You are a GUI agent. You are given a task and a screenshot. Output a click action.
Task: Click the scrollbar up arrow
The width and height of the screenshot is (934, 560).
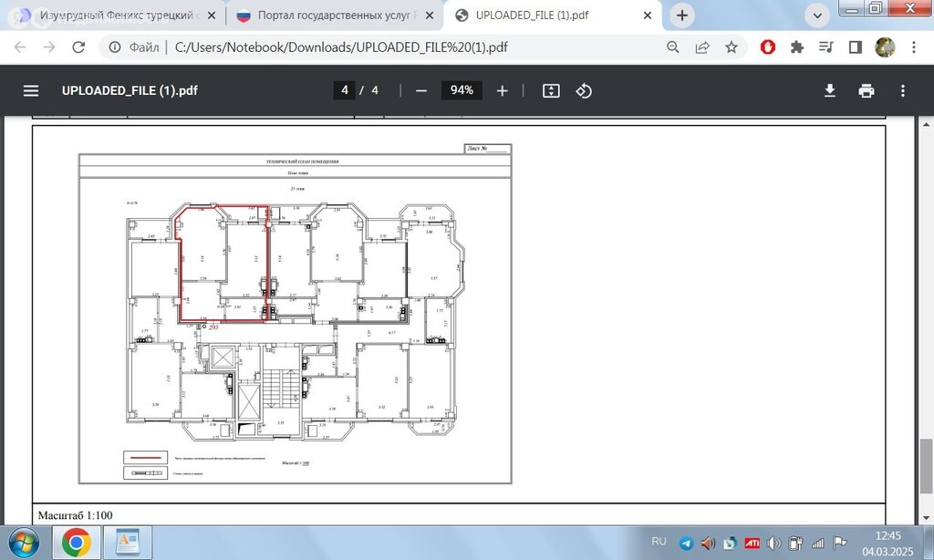click(926, 124)
